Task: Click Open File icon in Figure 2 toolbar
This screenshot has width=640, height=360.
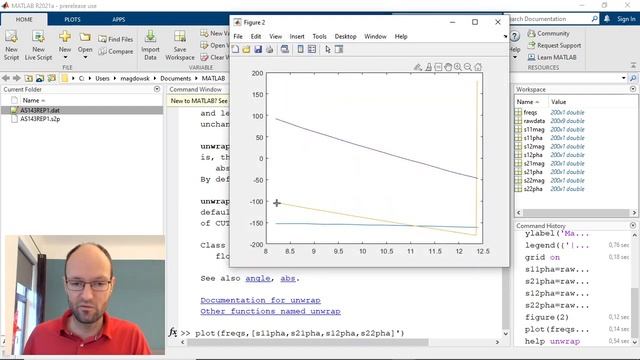Action: 246,49
